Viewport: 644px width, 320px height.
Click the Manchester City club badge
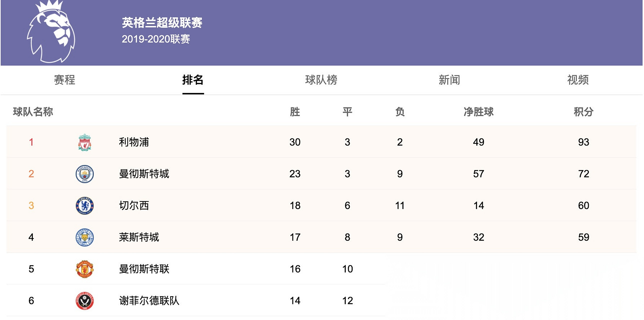coord(85,174)
